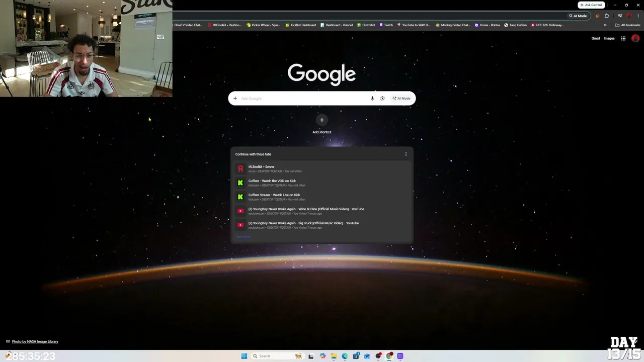Click the IRLToolkit red favicon in tab list
This screenshot has height=362, width=644.
tap(240, 169)
